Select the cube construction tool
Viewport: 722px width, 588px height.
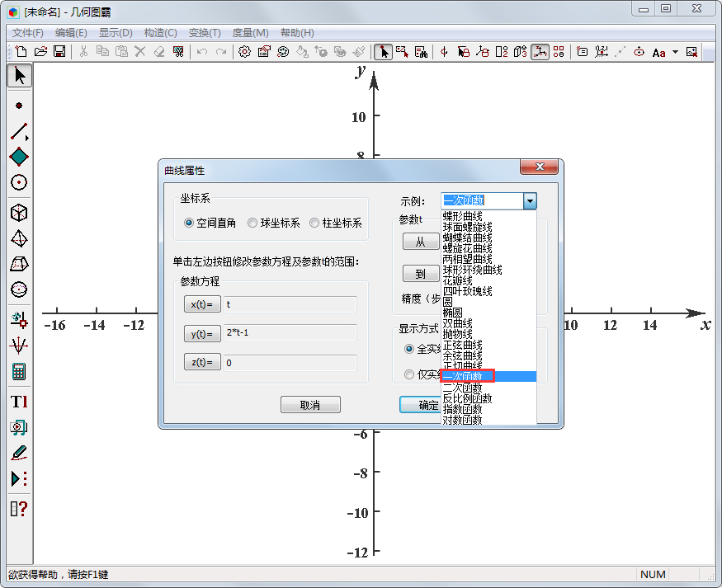click(x=18, y=212)
